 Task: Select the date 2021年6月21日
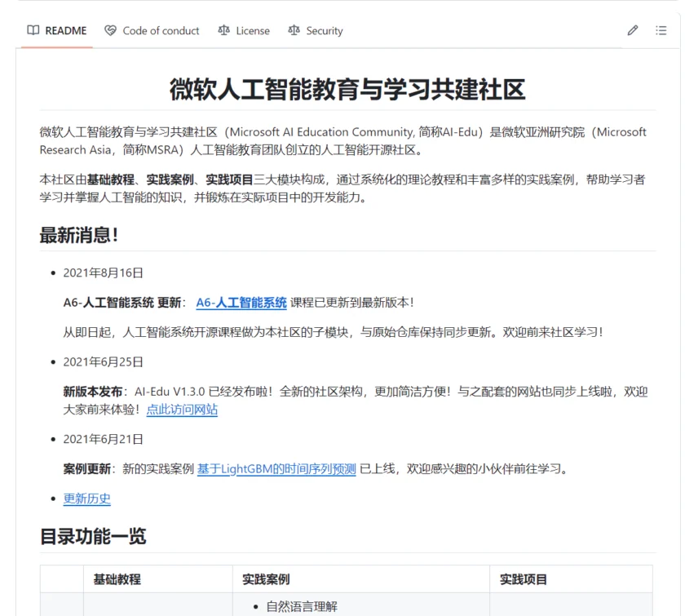click(103, 439)
